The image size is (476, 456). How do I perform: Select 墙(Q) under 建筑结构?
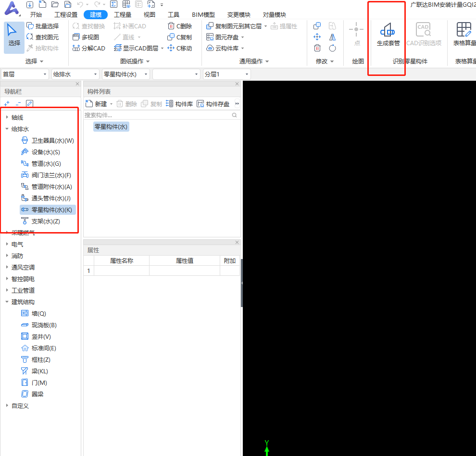[34, 313]
